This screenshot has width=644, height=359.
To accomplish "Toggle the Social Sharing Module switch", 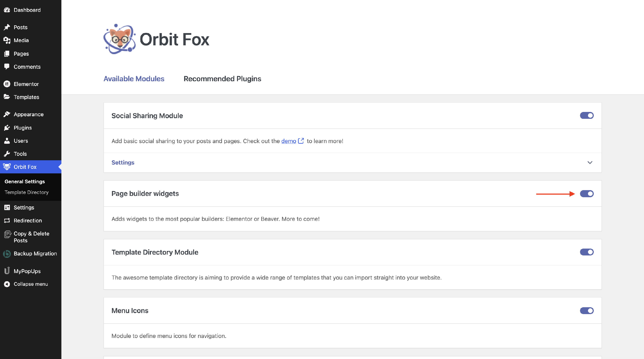I will 587,115.
